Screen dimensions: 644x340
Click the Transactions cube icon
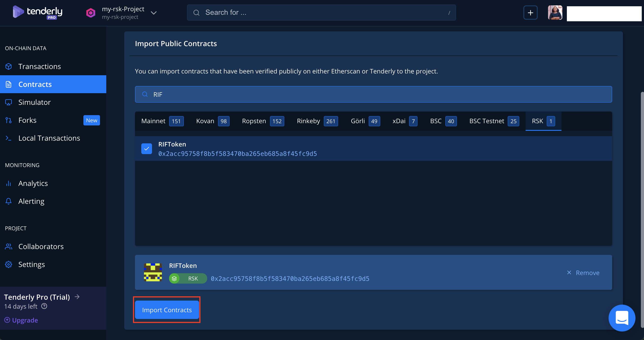9,66
